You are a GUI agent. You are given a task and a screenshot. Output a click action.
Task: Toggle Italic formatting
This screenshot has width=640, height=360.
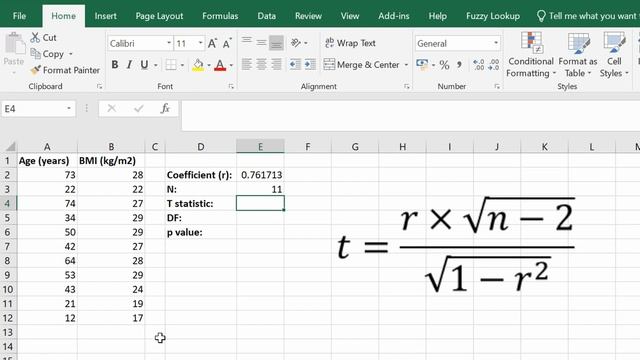tap(129, 64)
